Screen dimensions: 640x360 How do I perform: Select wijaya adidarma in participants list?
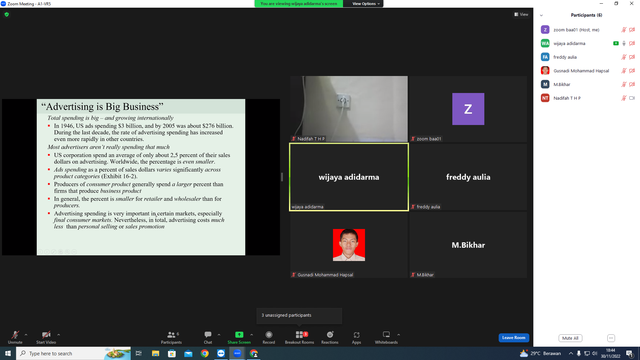tap(587, 43)
